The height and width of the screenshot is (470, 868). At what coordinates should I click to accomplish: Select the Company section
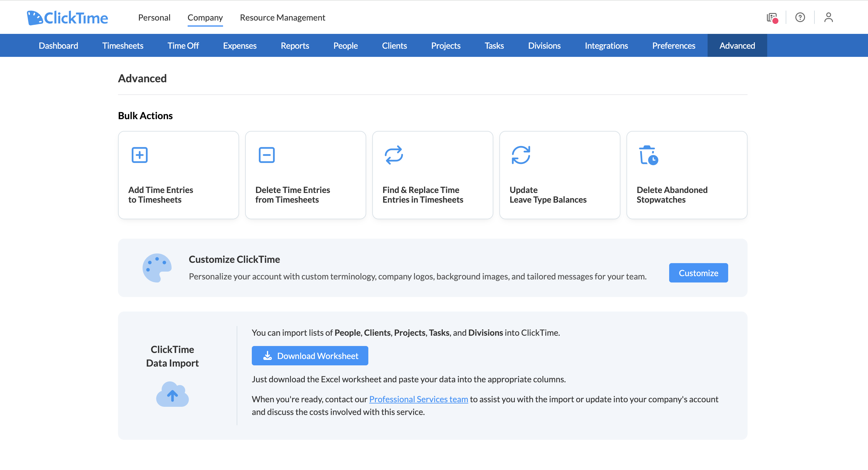(x=205, y=18)
